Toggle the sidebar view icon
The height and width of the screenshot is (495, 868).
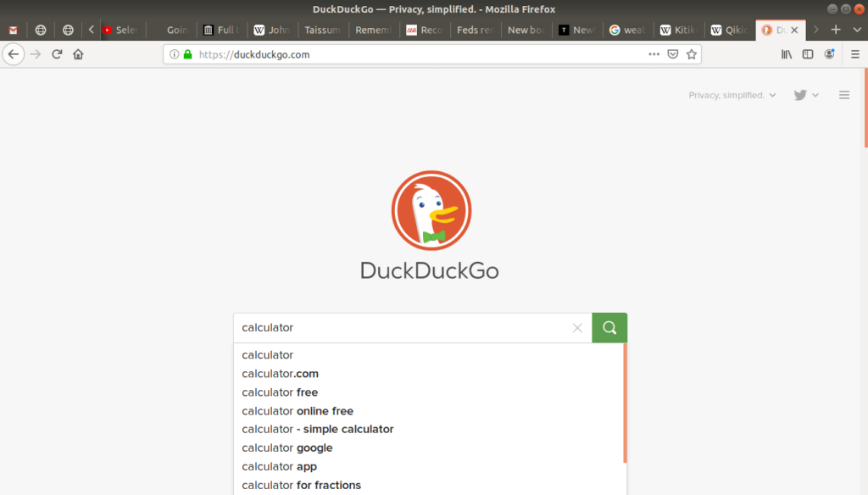point(808,54)
